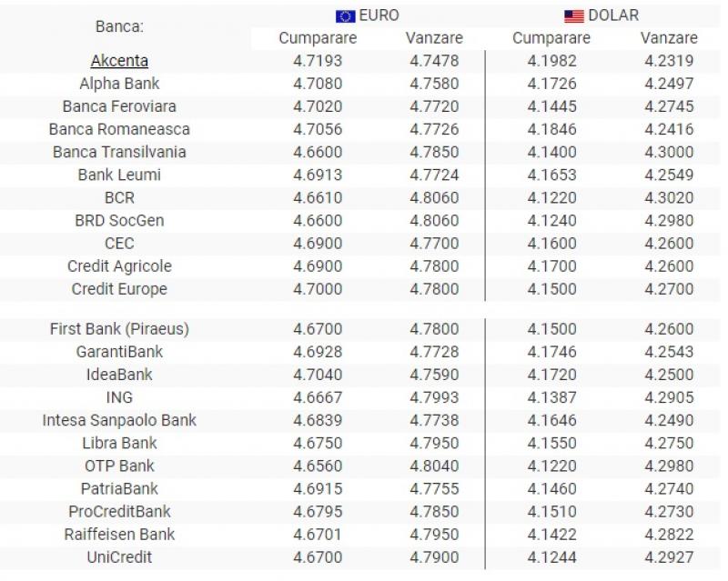
Task: Click Raiffeisen Bank name
Action: click(119, 534)
